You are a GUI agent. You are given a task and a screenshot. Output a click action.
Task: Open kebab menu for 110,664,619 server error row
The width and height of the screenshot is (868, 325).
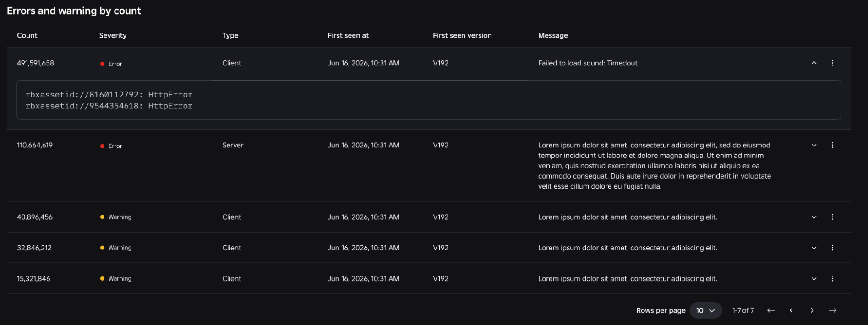[832, 145]
